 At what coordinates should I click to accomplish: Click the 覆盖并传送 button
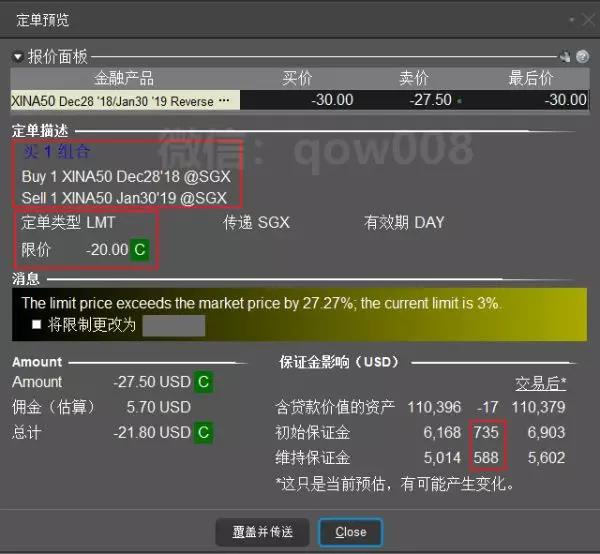[x=263, y=532]
